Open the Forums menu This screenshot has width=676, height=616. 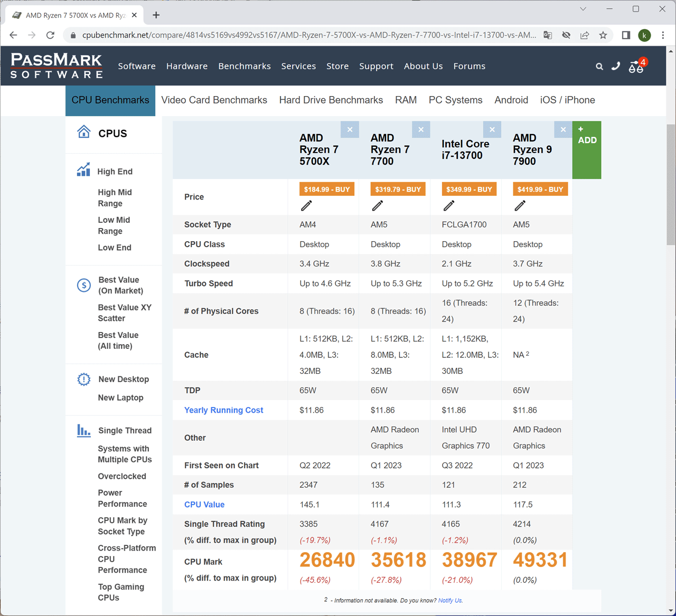pos(470,66)
